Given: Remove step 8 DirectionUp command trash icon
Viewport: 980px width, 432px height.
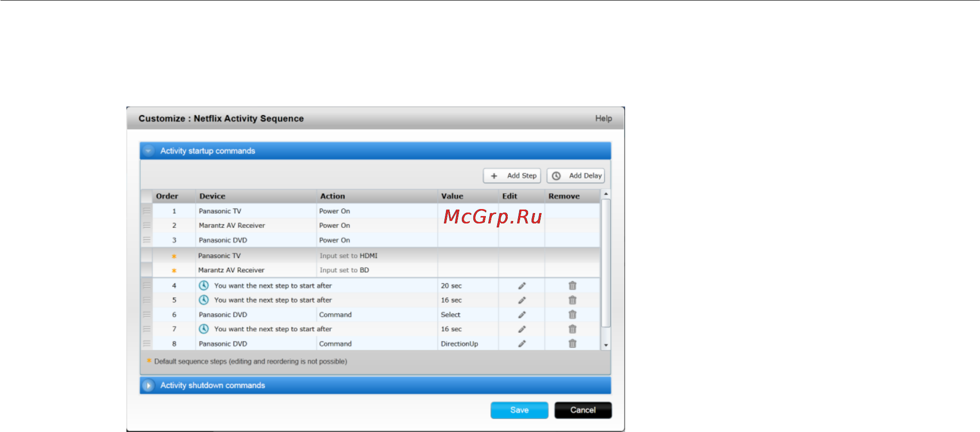Looking at the screenshot, I should coord(572,343).
